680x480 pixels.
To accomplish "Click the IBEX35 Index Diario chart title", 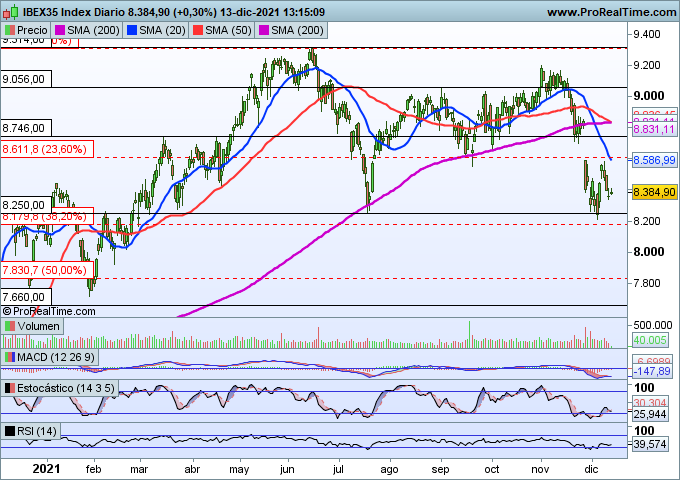I will 74,12.
